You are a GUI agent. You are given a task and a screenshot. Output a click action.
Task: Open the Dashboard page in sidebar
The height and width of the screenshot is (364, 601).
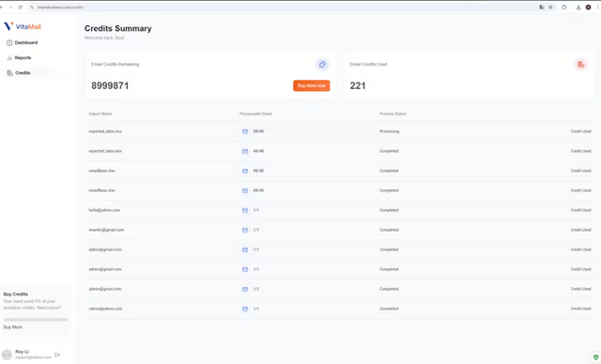pos(23,43)
